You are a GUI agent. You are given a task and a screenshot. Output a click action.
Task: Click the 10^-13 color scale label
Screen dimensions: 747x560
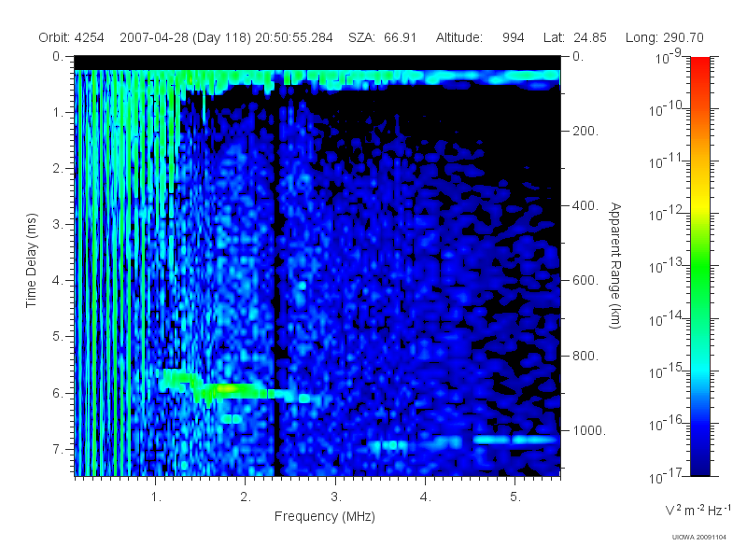[666, 267]
